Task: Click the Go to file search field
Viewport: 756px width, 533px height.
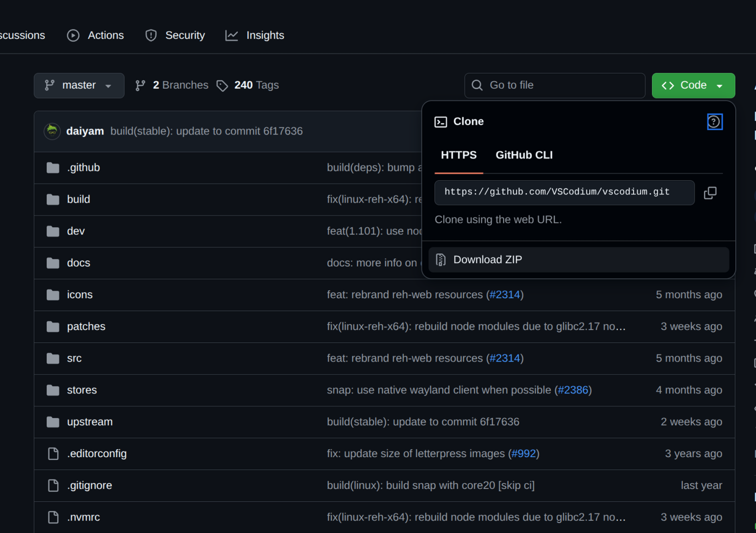Action: coord(555,85)
